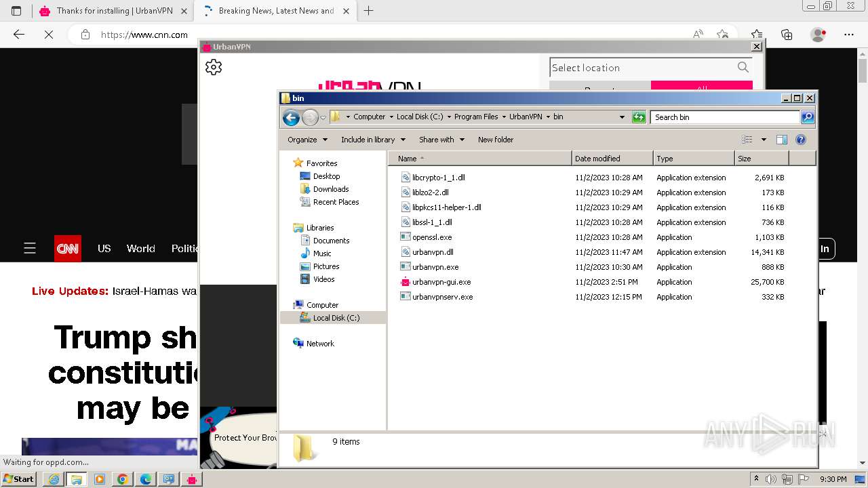Open the Organize dropdown menu

tap(307, 140)
